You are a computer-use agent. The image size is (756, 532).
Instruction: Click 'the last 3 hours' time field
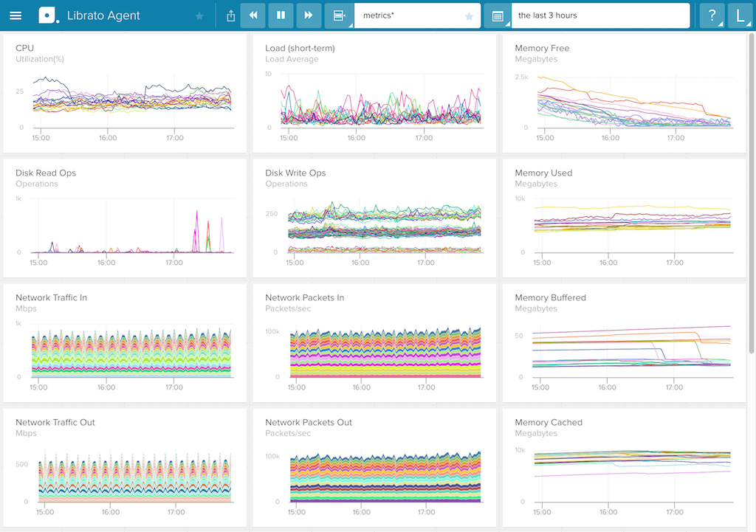[x=598, y=15]
